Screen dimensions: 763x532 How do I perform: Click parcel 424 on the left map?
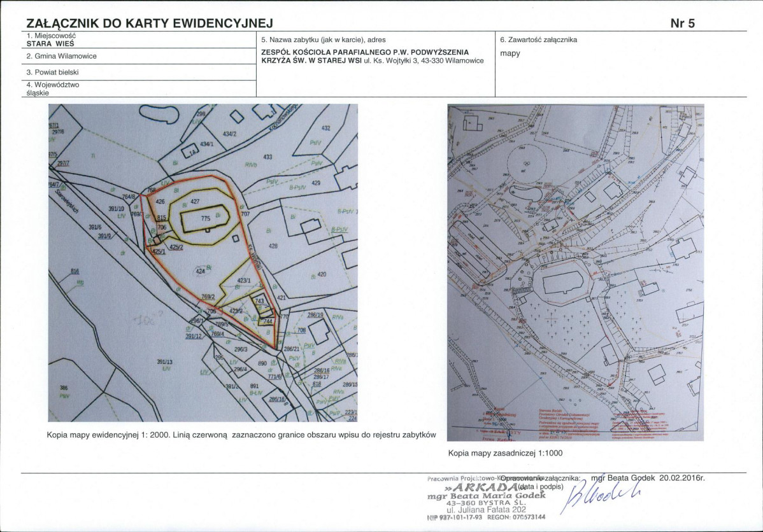[x=201, y=271]
